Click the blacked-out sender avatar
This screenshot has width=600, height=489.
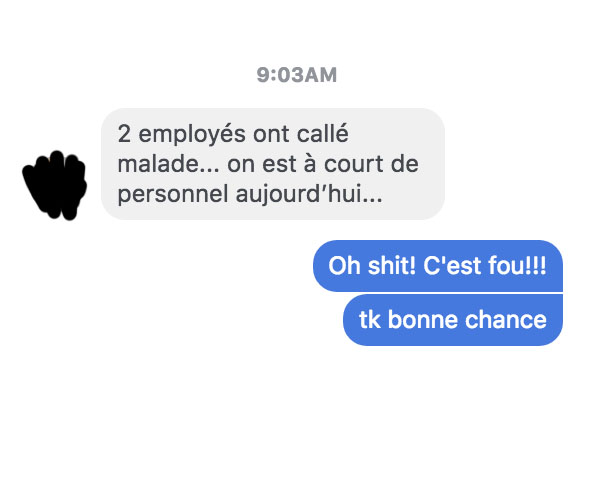click(x=55, y=185)
